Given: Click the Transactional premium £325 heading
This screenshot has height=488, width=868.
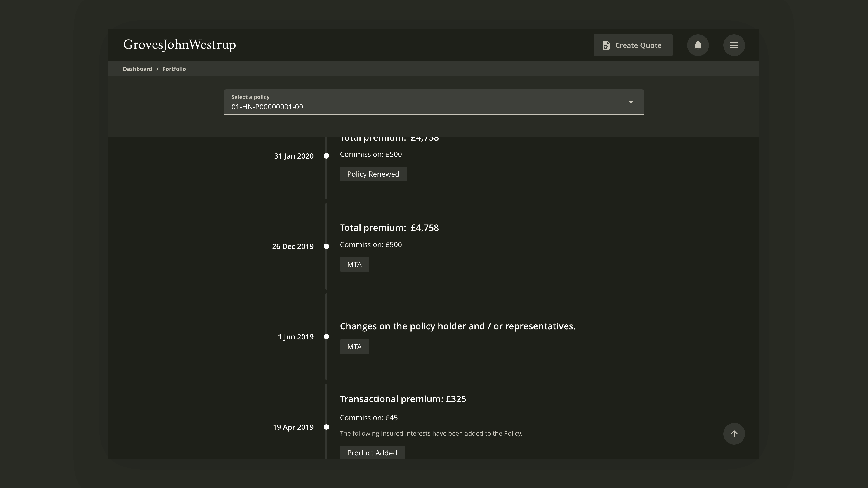Looking at the screenshot, I should click(403, 399).
